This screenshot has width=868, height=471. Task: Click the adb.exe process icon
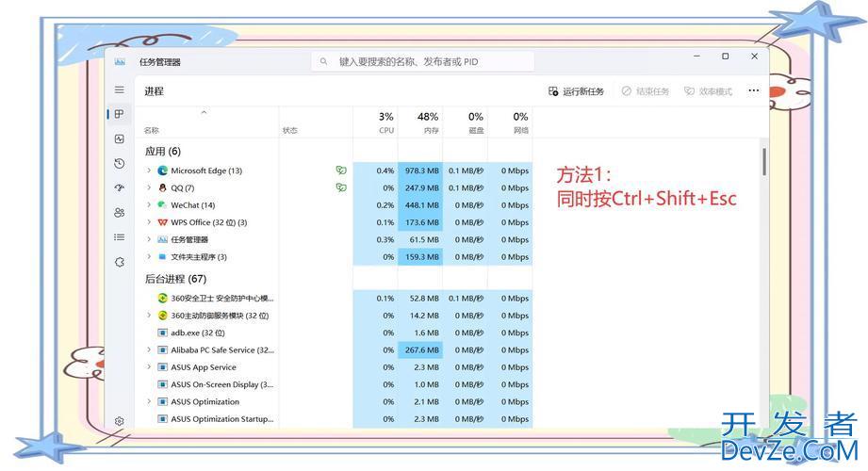click(162, 333)
